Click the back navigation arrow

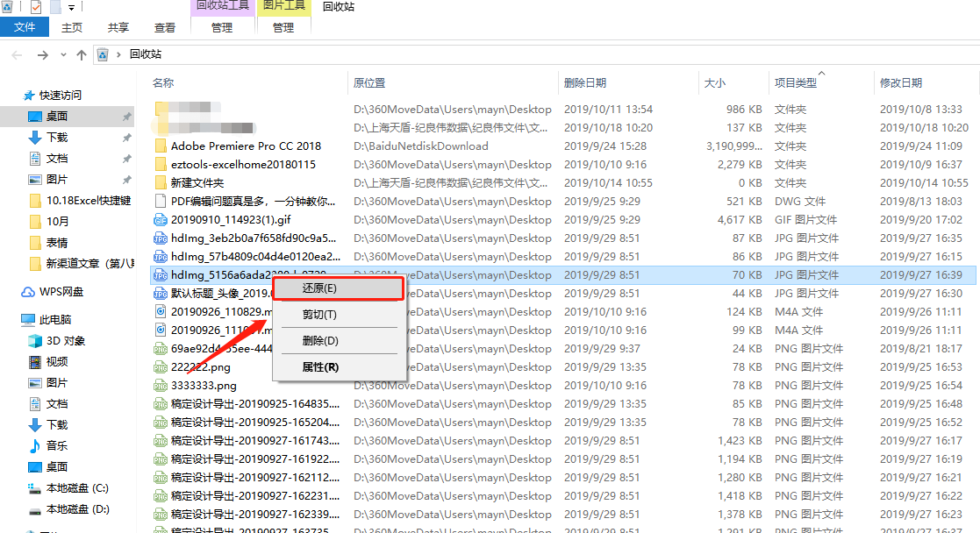point(17,55)
